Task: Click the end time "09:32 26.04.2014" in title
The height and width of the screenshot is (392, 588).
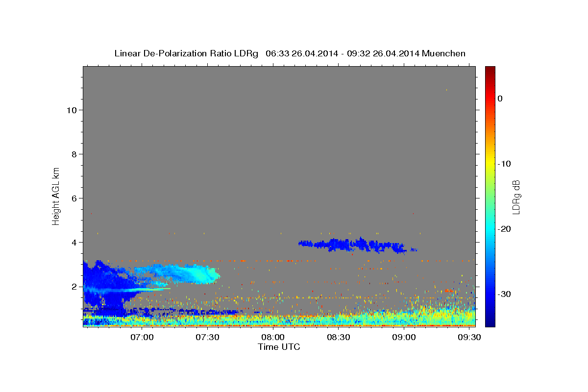Action: [x=383, y=53]
